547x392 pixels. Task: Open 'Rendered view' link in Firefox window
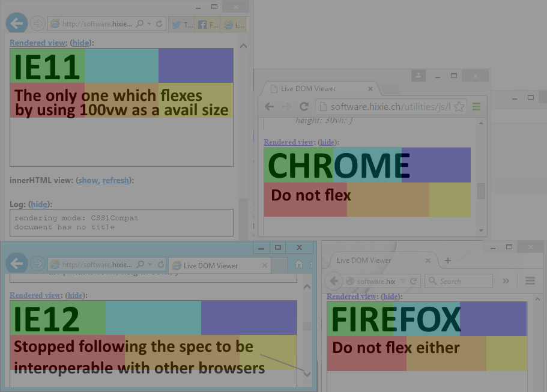[x=352, y=297]
